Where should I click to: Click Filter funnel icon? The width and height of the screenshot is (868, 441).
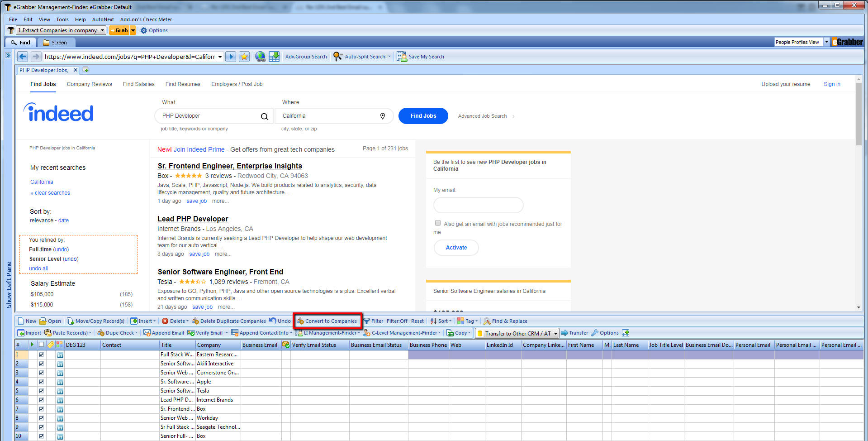pos(366,321)
